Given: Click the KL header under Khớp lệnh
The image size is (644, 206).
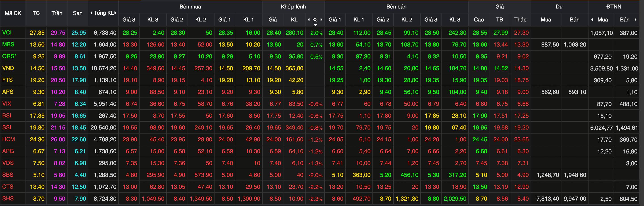Looking at the screenshot, I should (294, 19).
